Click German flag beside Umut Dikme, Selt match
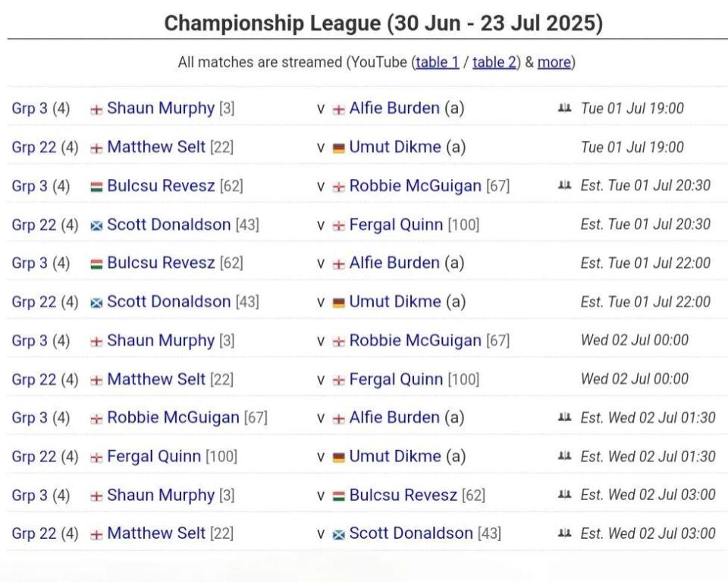This screenshot has height=582, width=728. (339, 148)
